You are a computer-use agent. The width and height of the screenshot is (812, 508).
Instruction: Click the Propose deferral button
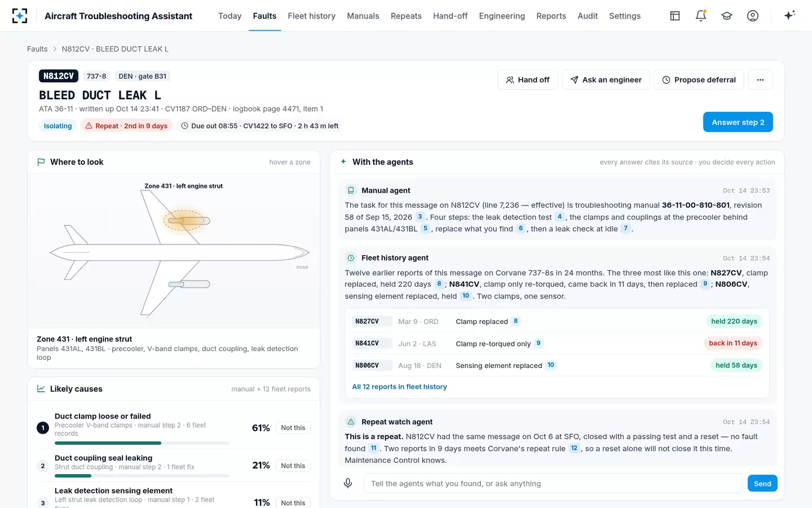point(699,80)
